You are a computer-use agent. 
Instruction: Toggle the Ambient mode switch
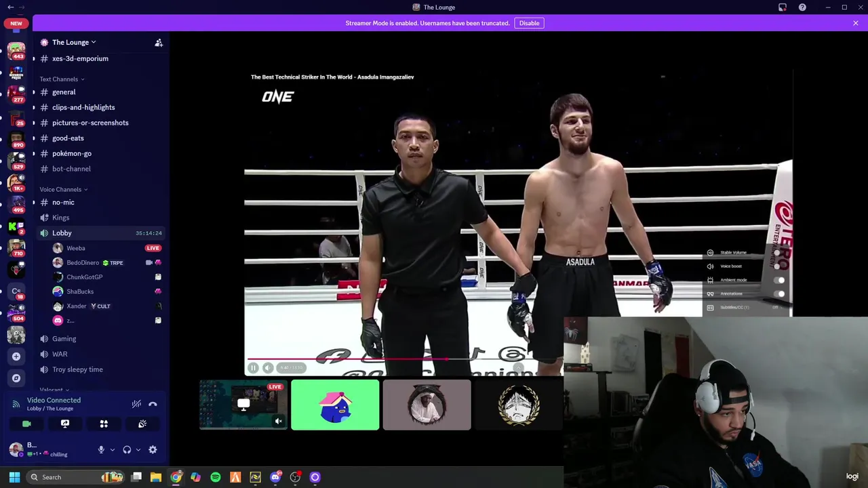point(778,280)
